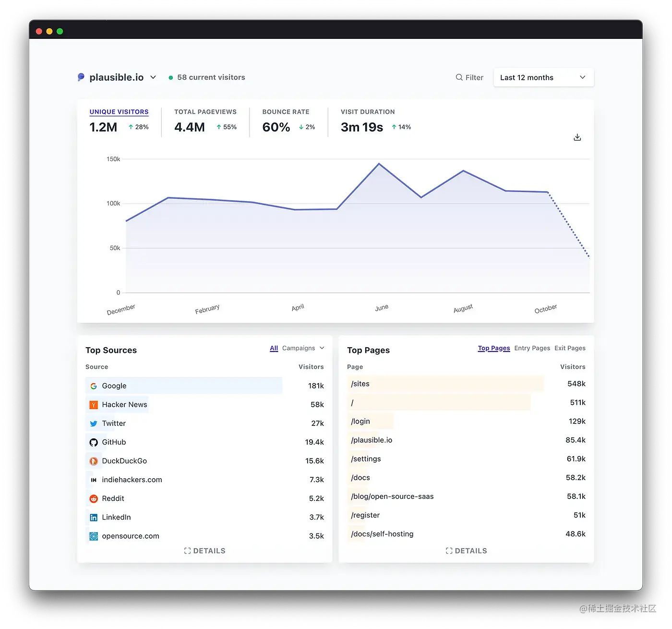Switch Top Sources to All
The width and height of the screenshot is (672, 629).
[x=274, y=348]
